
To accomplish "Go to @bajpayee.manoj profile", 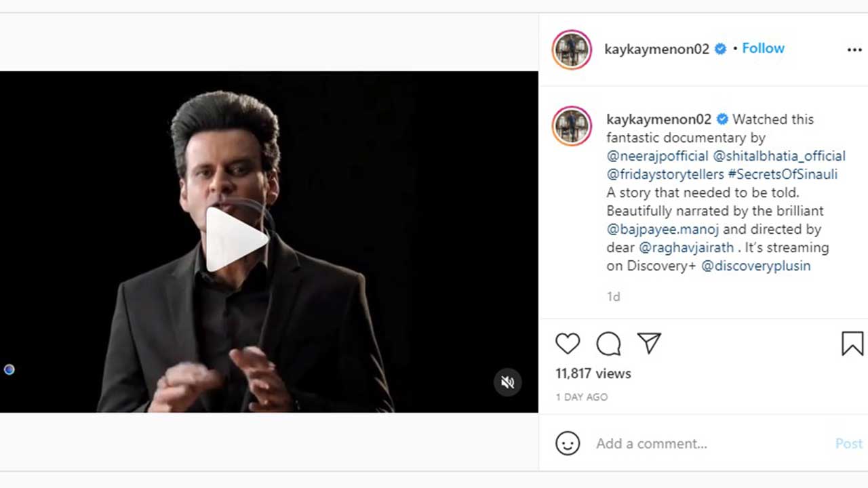I will coord(663,229).
